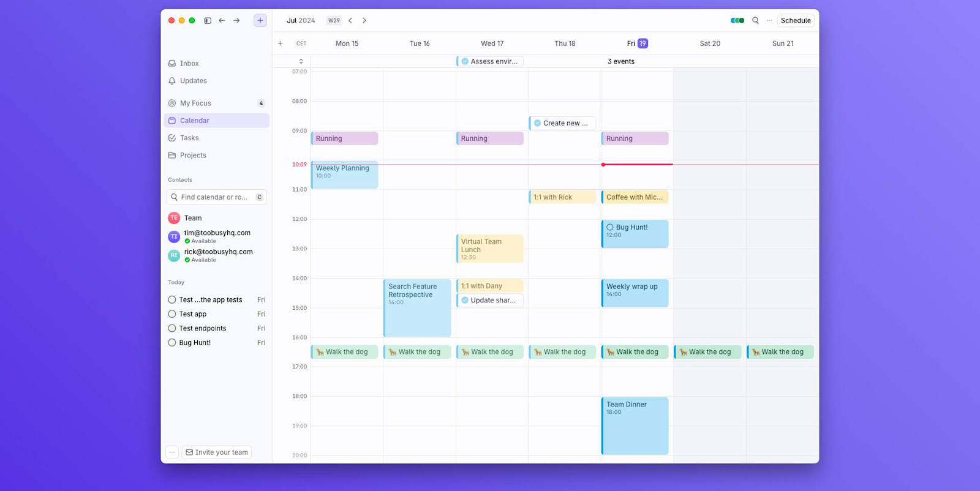Click the CET timezone label
The width and height of the screenshot is (980, 491).
pos(301,43)
